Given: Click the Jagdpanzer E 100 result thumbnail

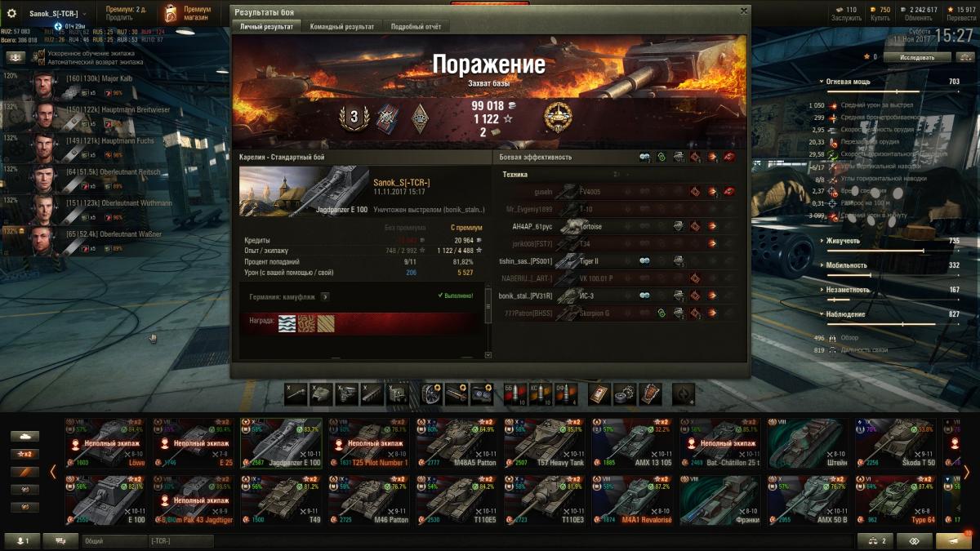Looking at the screenshot, I should click(304, 192).
